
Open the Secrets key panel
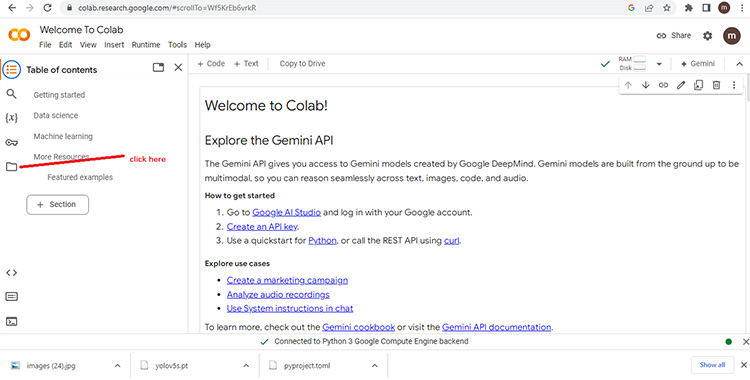click(11, 142)
